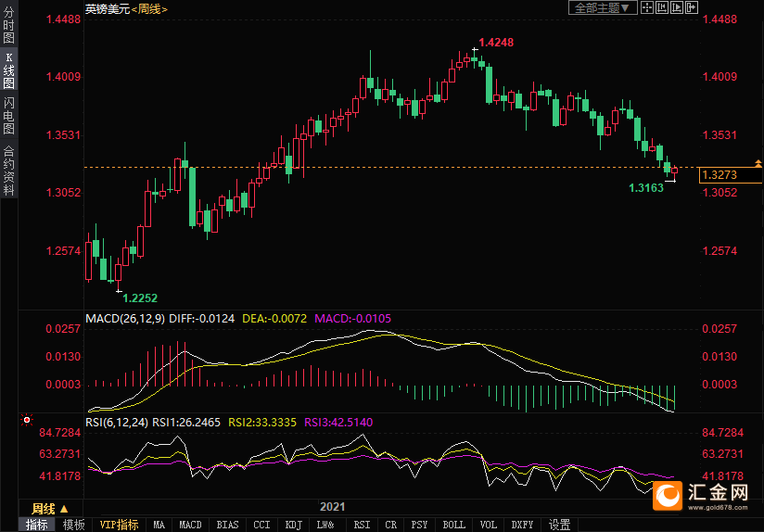The height and width of the screenshot is (532, 764).
Task: Apply the BOLL indicator
Action: point(453,525)
